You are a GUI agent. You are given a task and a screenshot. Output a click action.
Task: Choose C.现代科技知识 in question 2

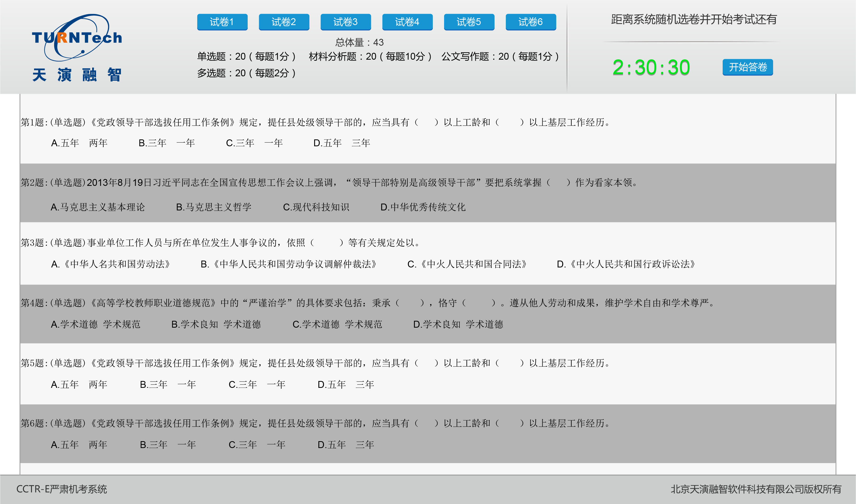316,207
